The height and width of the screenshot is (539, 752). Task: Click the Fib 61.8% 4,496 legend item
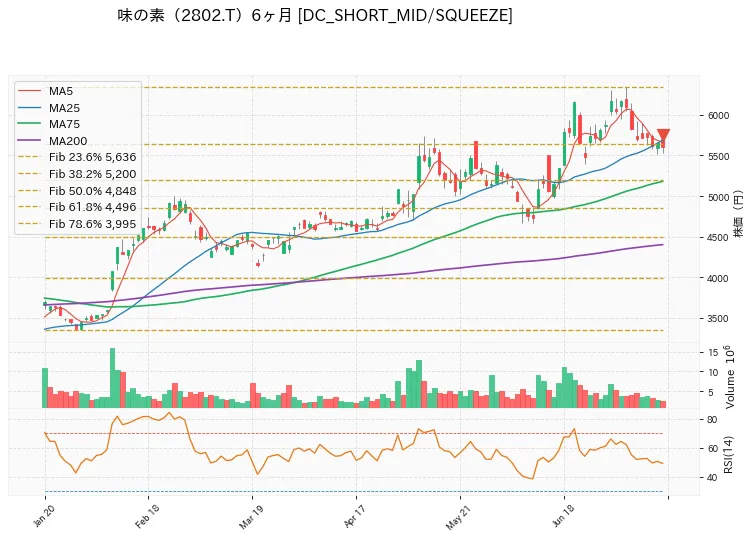click(77, 207)
